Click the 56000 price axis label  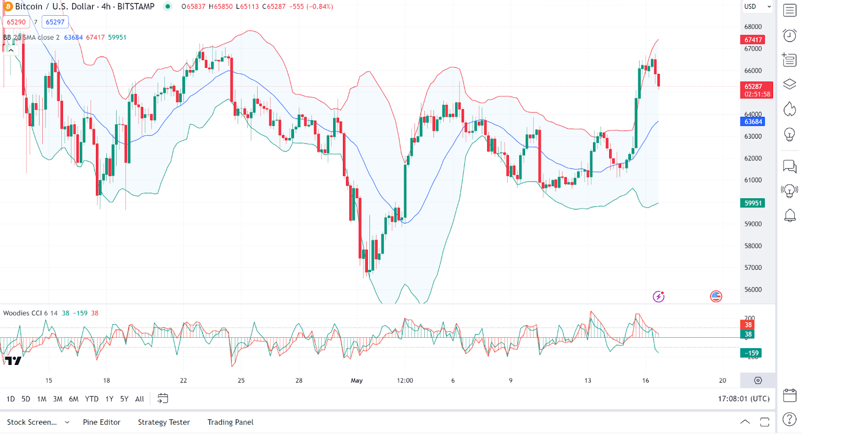[753, 289]
